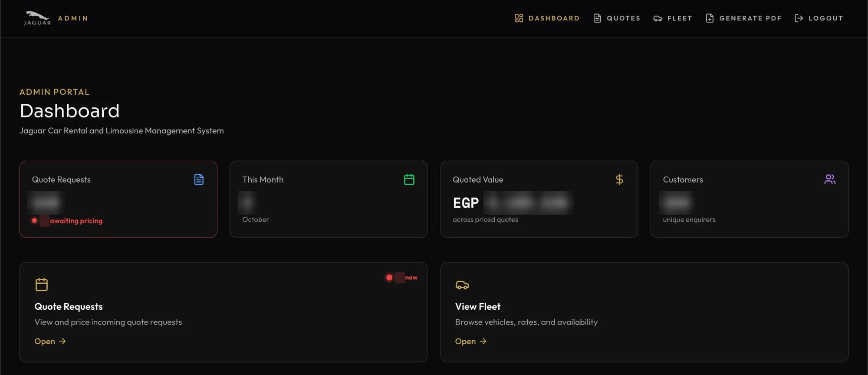Click the Dashboard page heading
This screenshot has height=375, width=868.
(69, 111)
